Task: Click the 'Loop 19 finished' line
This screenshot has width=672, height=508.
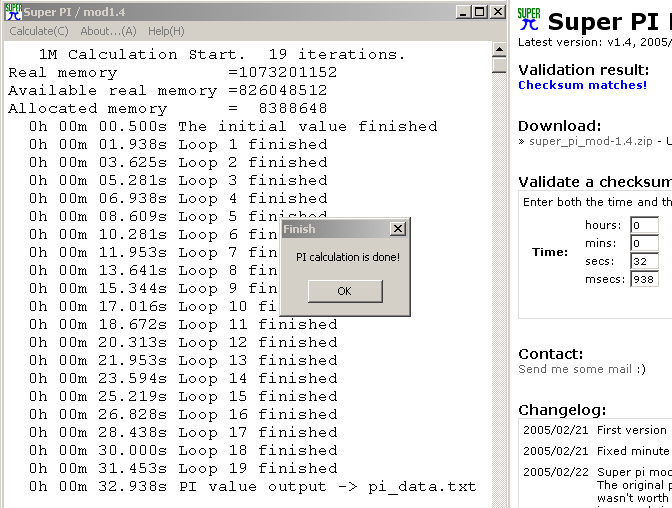Action: click(x=183, y=468)
